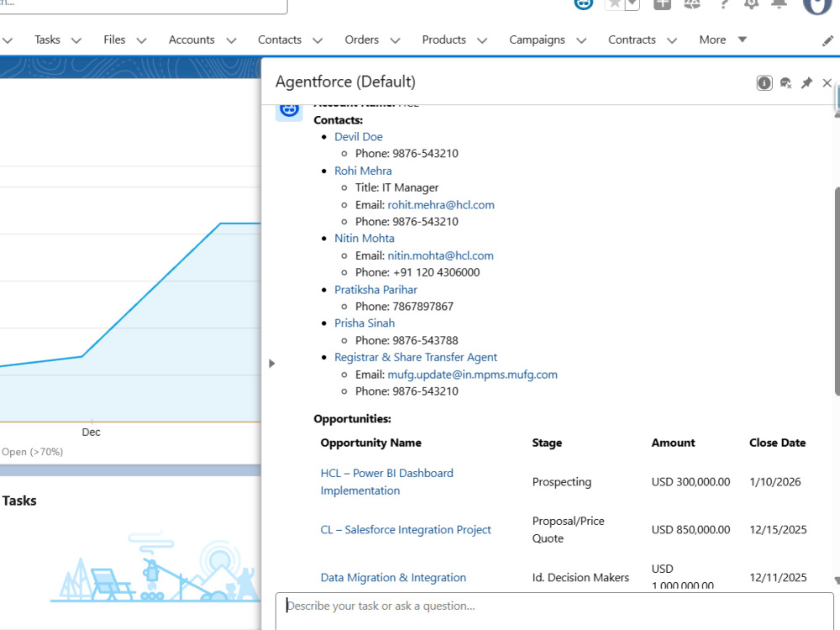
Task: Click the Close Date column header
Action: point(777,443)
